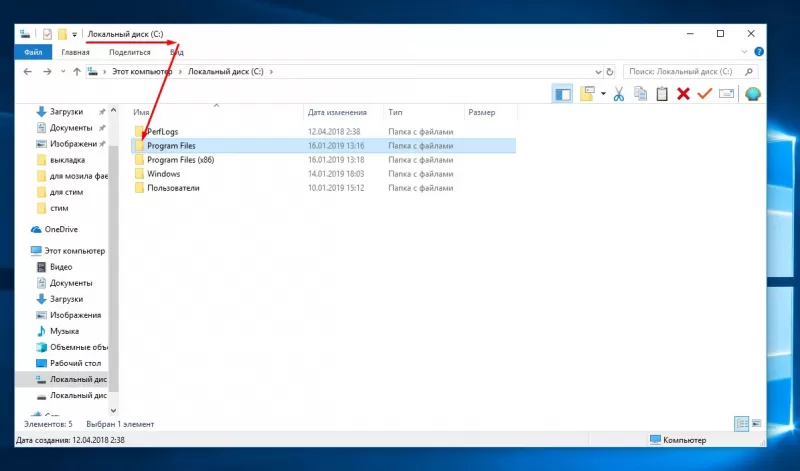The width and height of the screenshot is (800, 471).
Task: Open the Файл menu tab
Action: (x=33, y=52)
